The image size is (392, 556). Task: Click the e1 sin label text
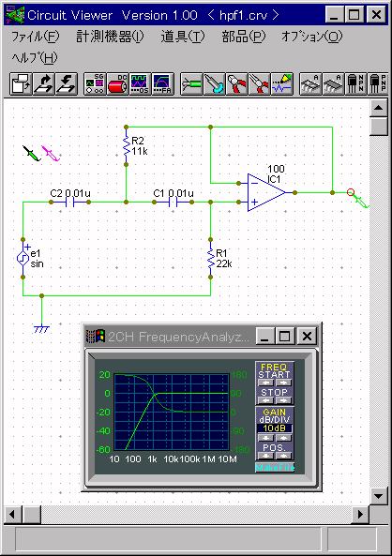tap(37, 259)
